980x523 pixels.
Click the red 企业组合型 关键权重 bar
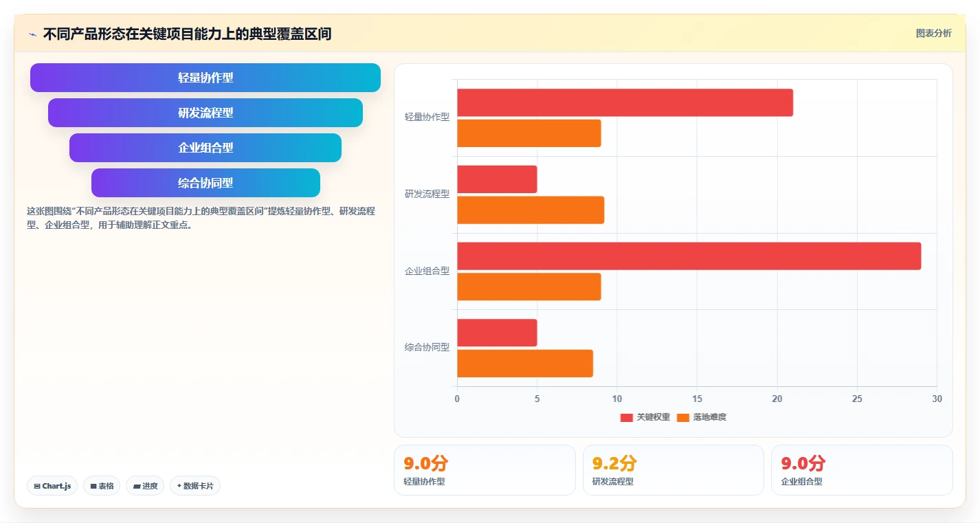(689, 256)
